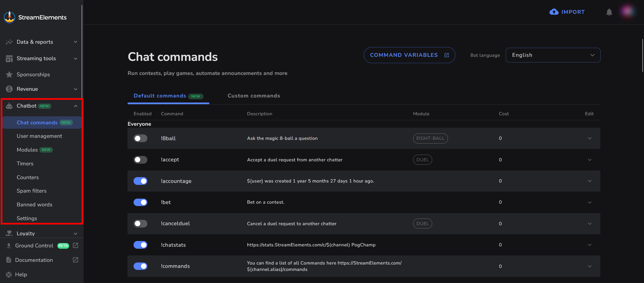The image size is (644, 283).
Task: Expand the !chatstats row edit chevron
Action: click(590, 245)
